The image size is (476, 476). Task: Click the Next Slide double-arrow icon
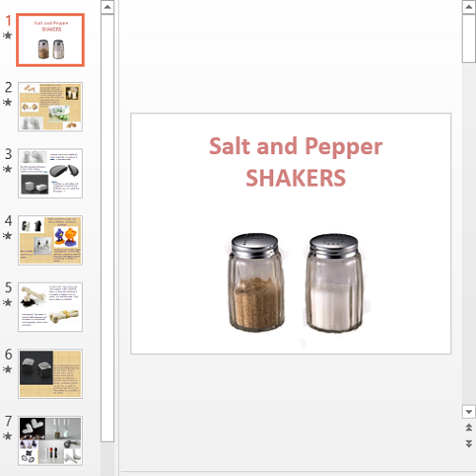coord(468,444)
